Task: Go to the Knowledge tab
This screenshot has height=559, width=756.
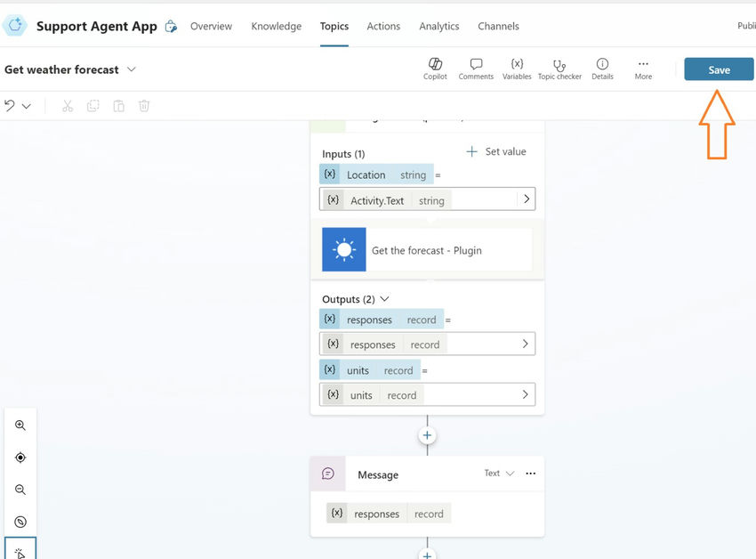Action: [277, 26]
